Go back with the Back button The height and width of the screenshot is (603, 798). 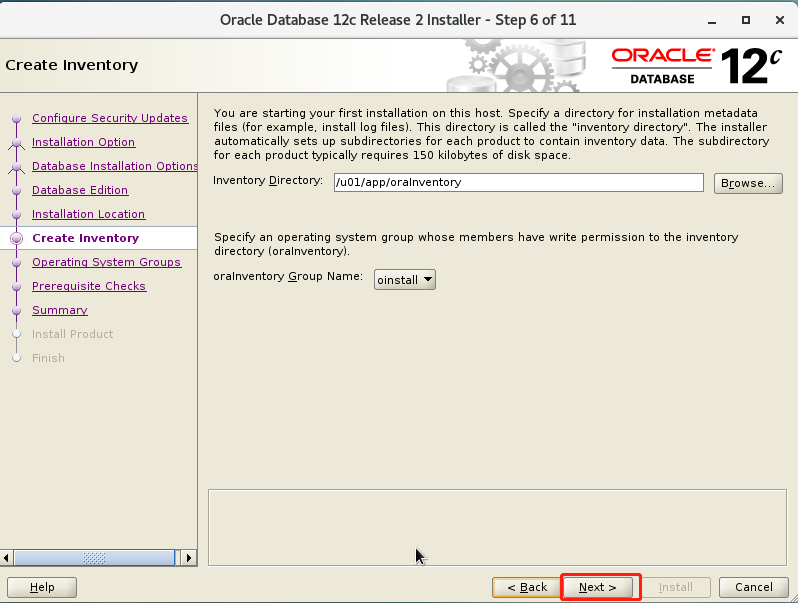(x=527, y=587)
